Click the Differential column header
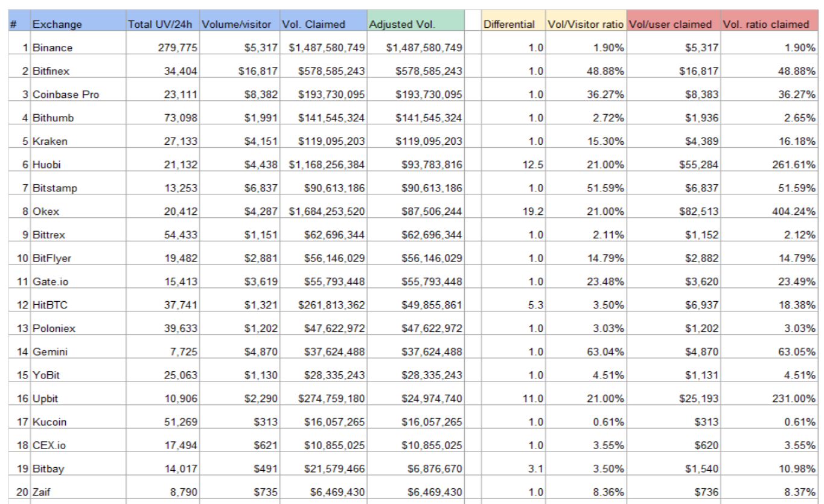 513,24
